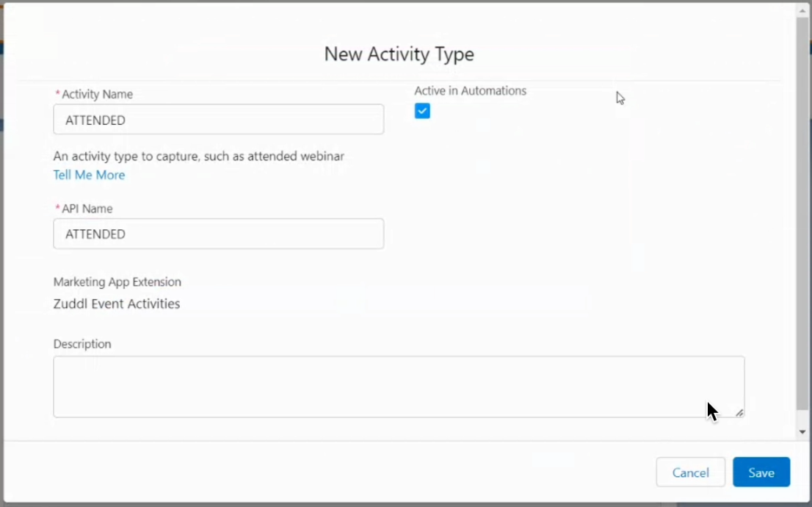Viewport: 812px width, 507px height.
Task: Select the ATTENDED text in Activity Name
Action: 95,120
